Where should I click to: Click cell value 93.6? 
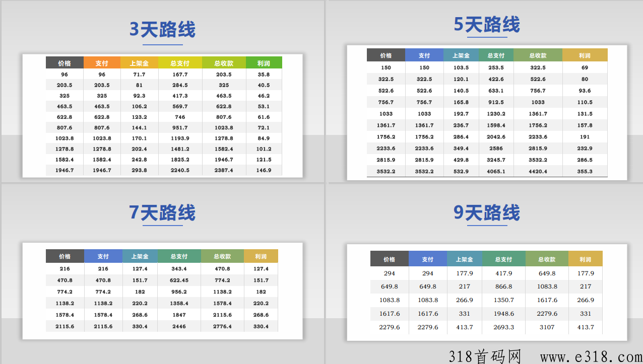click(585, 91)
